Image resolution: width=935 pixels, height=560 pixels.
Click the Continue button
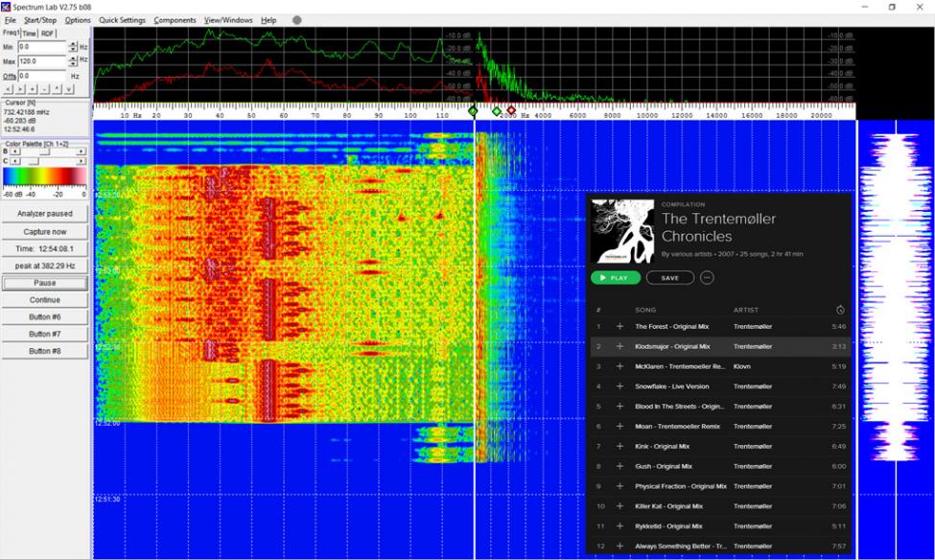(45, 300)
